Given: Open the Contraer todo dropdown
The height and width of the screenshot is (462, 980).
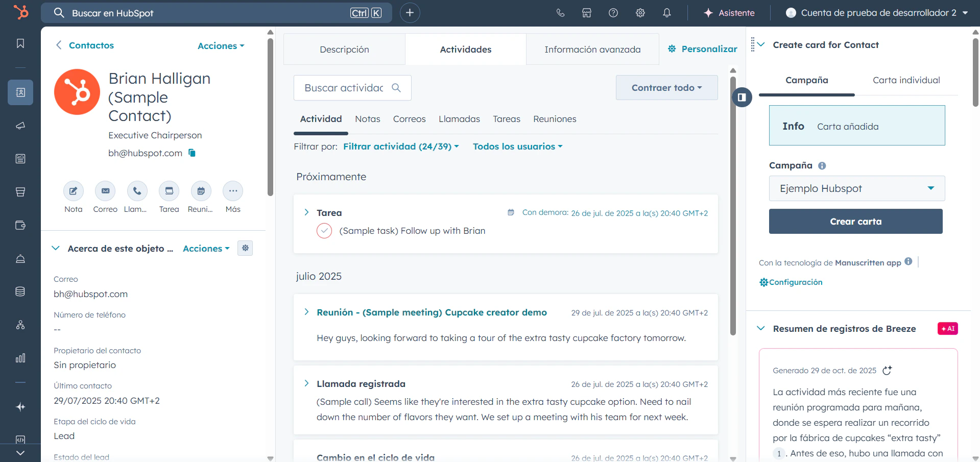Looking at the screenshot, I should tap(666, 88).
